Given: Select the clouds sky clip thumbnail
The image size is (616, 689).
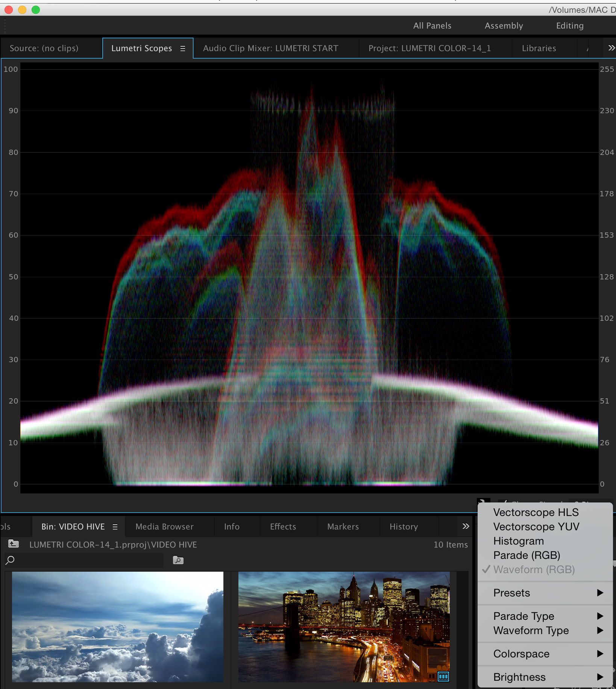Looking at the screenshot, I should 118,627.
